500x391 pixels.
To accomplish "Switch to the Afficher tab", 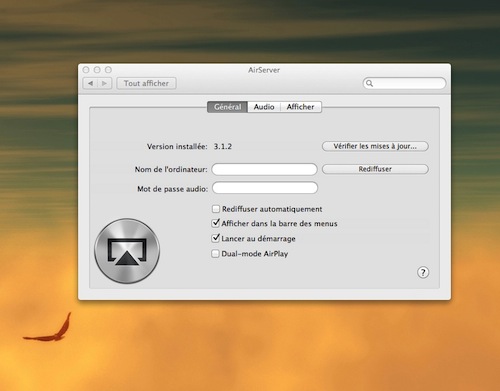I will click(x=301, y=107).
